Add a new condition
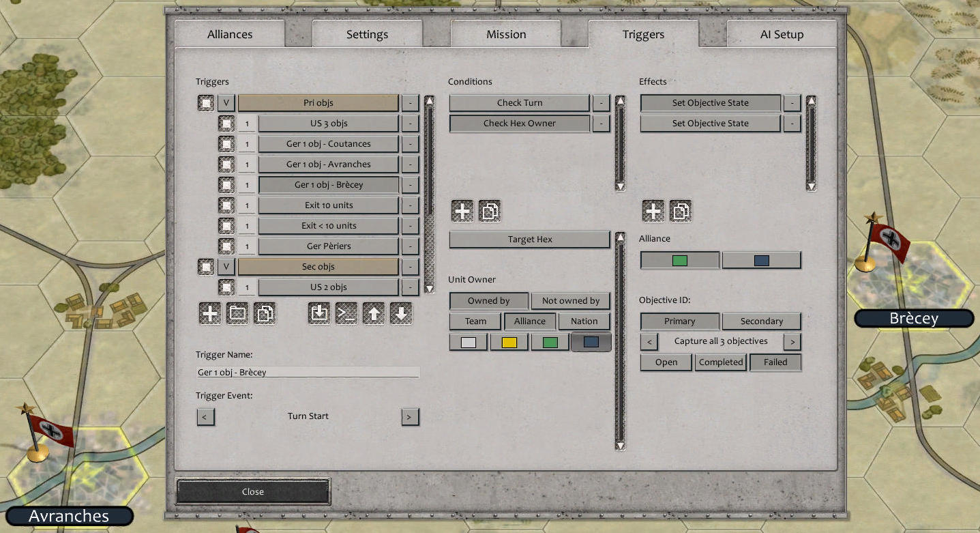980x533 pixels. tap(462, 211)
